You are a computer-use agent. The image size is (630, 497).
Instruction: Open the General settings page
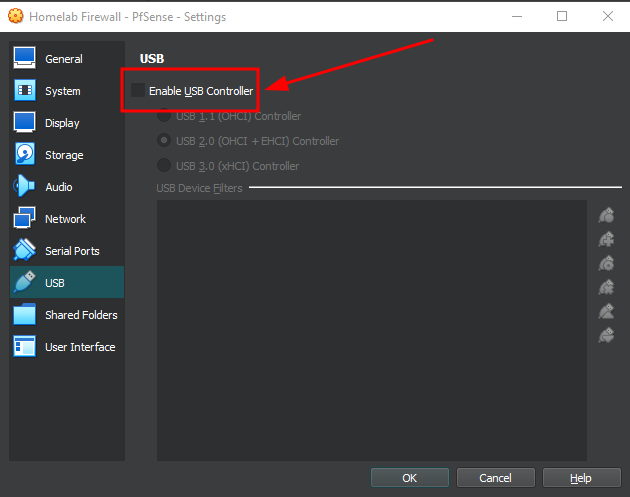(67, 59)
